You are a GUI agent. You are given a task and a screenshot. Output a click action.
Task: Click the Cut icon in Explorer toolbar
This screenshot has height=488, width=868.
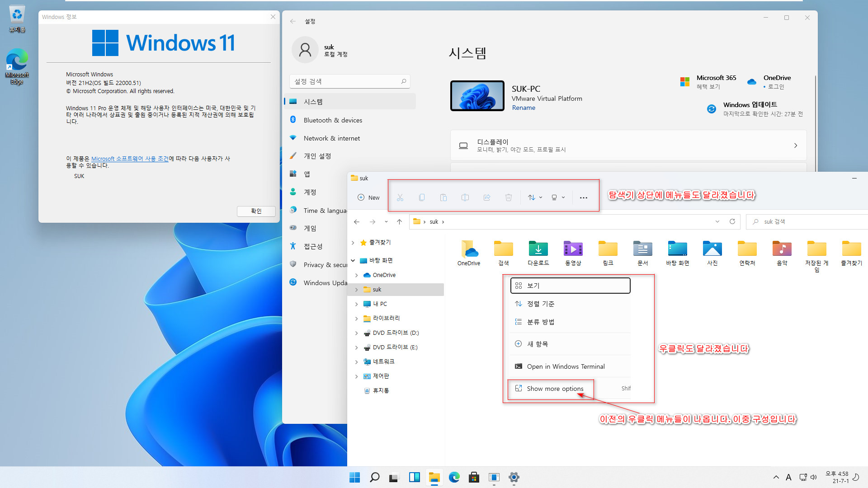click(x=400, y=197)
